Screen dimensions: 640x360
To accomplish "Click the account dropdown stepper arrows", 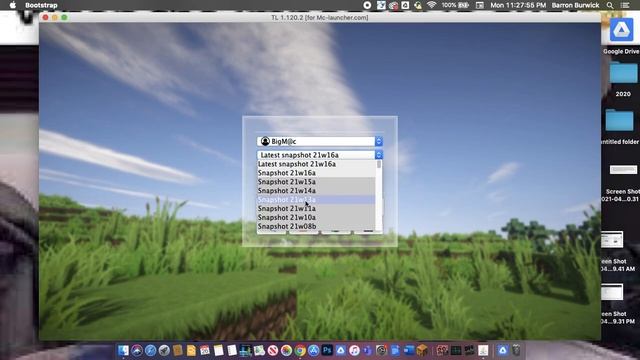I will point(378,141).
